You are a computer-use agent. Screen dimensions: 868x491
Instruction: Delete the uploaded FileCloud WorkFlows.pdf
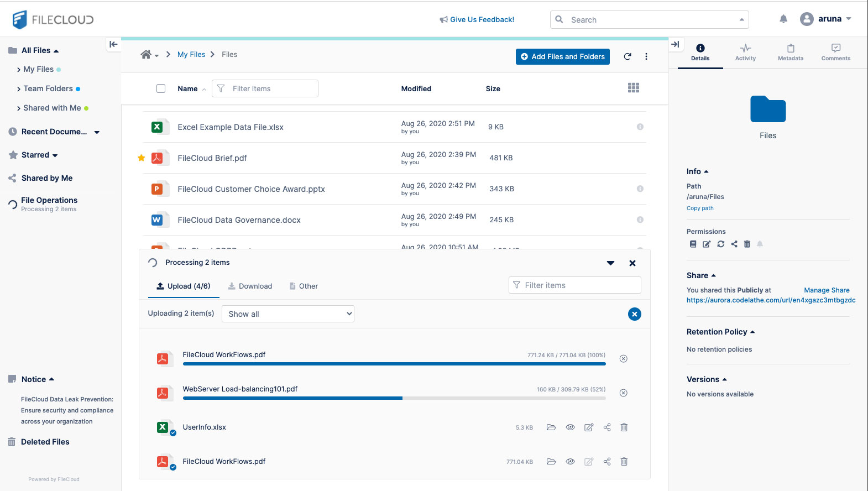624,462
